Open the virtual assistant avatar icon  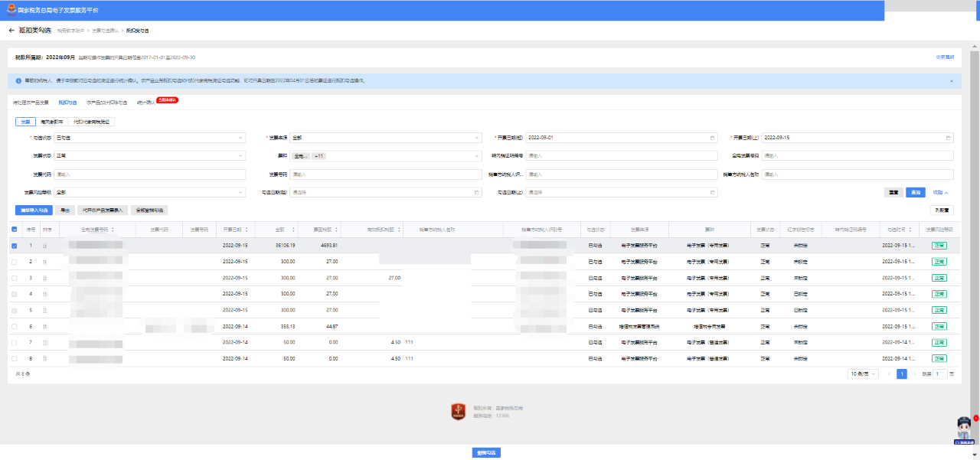[965, 429]
